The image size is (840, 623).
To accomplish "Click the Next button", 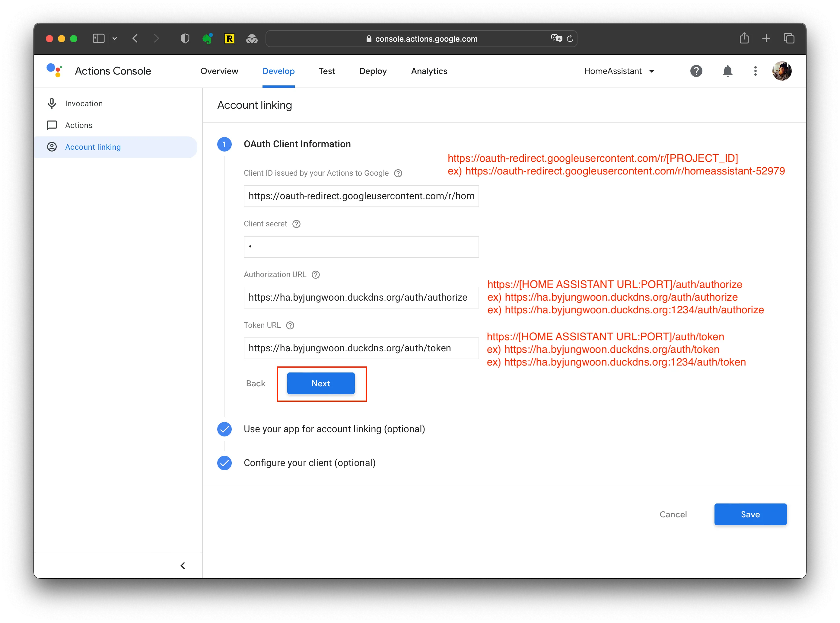I will pyautogui.click(x=320, y=383).
